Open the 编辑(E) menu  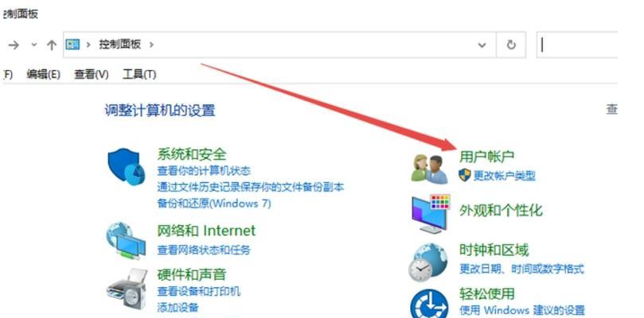pyautogui.click(x=43, y=74)
